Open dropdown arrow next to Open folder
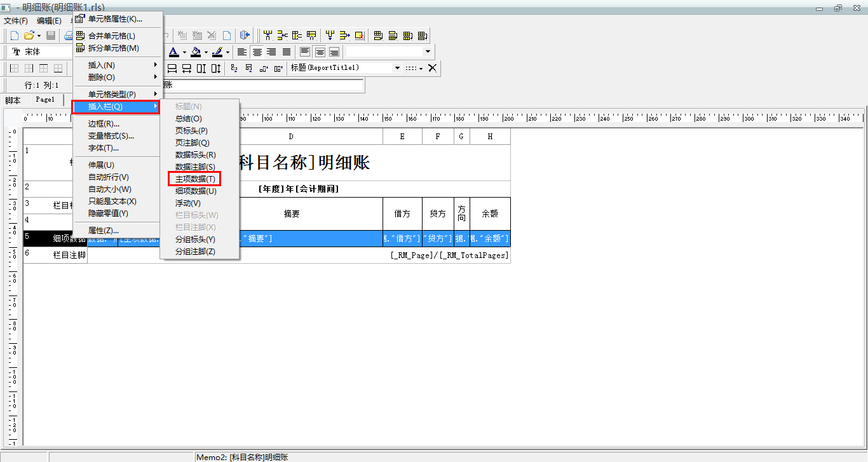Image resolution: width=868 pixels, height=462 pixels. (x=39, y=36)
